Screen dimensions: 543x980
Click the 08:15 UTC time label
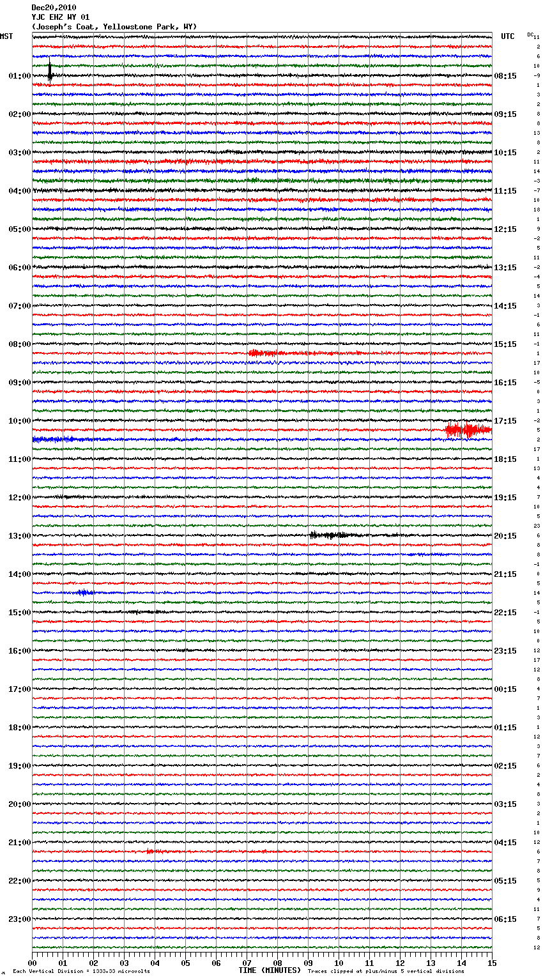click(505, 76)
